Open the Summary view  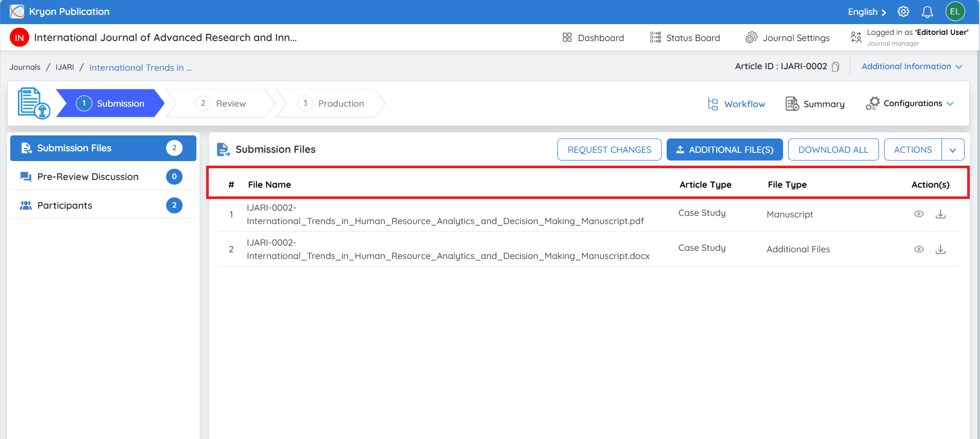pyautogui.click(x=815, y=104)
